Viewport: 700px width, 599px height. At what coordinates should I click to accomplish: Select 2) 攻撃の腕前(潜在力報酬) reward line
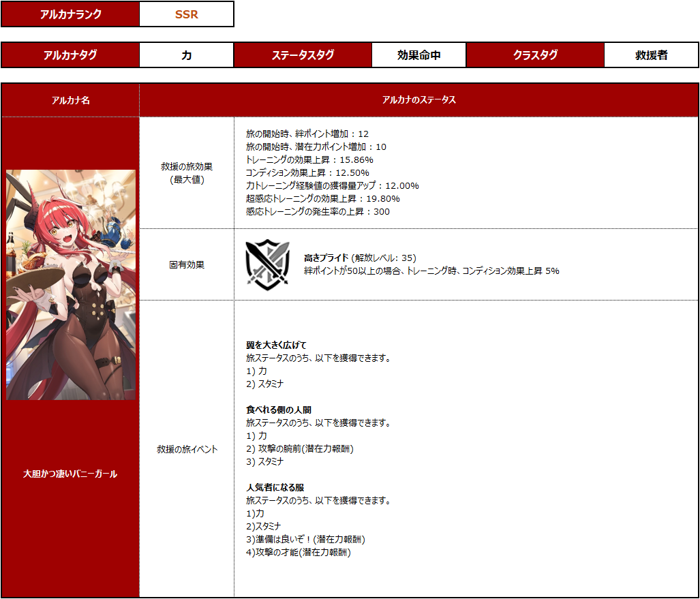(299, 448)
